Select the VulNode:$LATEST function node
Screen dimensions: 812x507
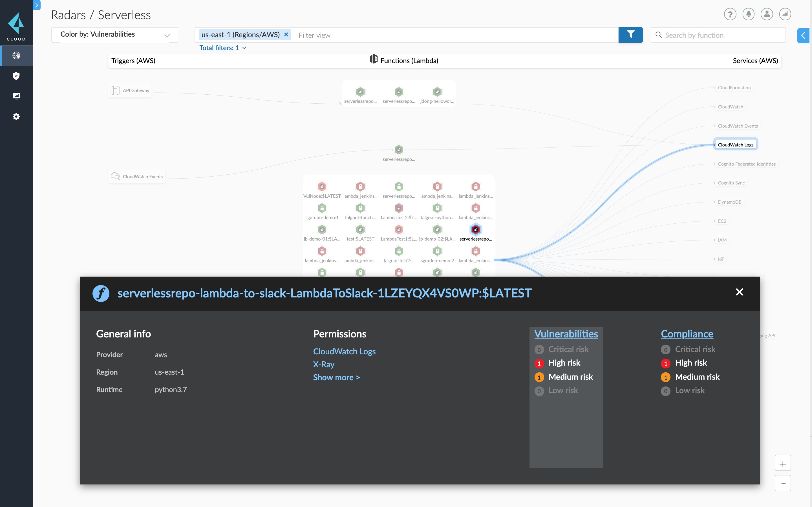[x=322, y=186]
